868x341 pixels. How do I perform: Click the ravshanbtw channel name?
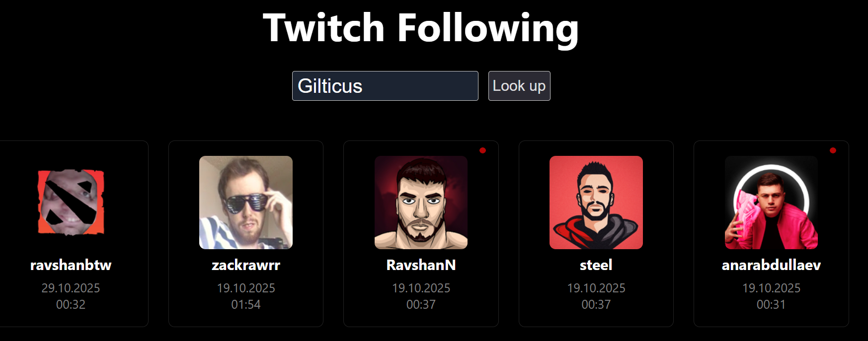(71, 265)
